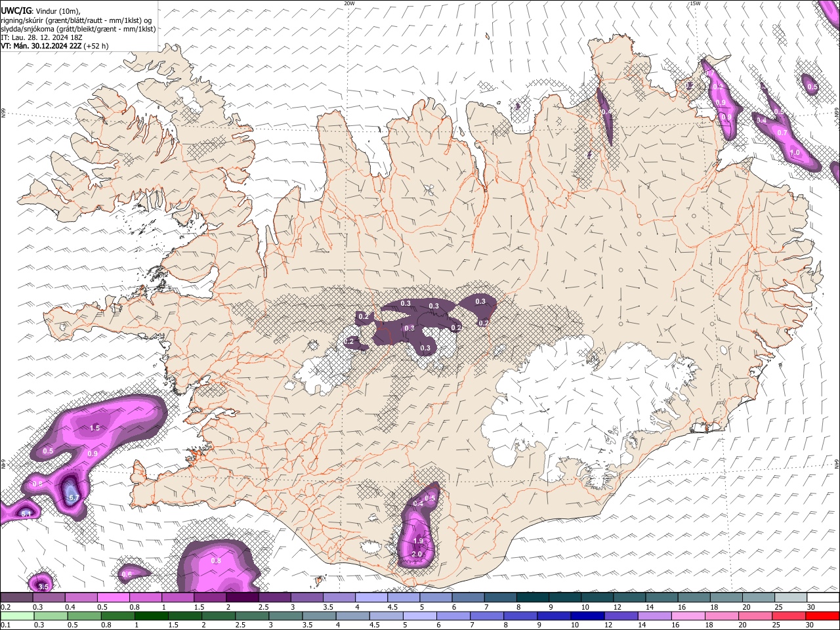Pick dark teal upper swatch between 8 and 9
The height and width of the screenshot is (630, 840).
pos(533,598)
